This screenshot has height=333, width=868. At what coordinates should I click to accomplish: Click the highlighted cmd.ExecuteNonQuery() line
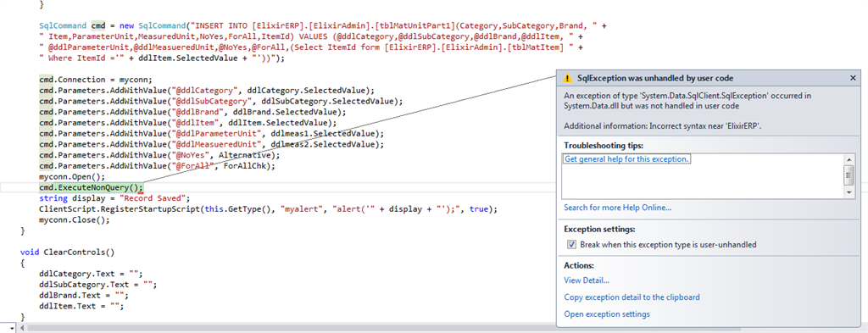click(92, 187)
